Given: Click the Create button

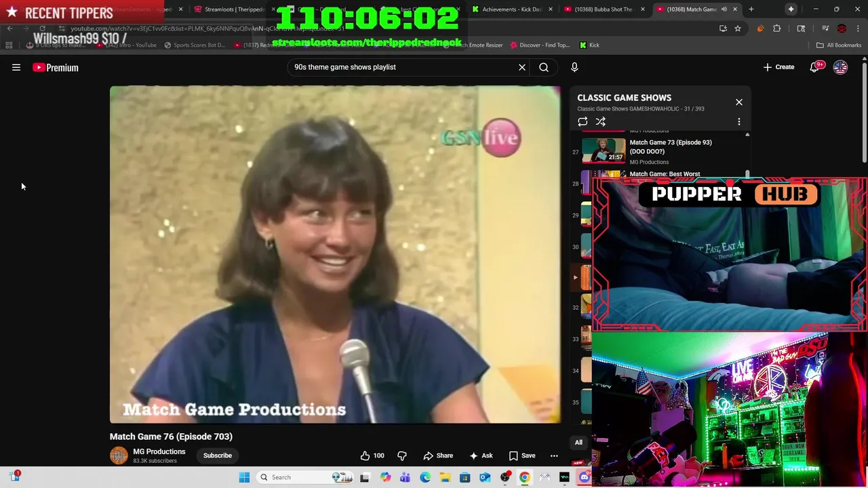Looking at the screenshot, I should tap(778, 67).
